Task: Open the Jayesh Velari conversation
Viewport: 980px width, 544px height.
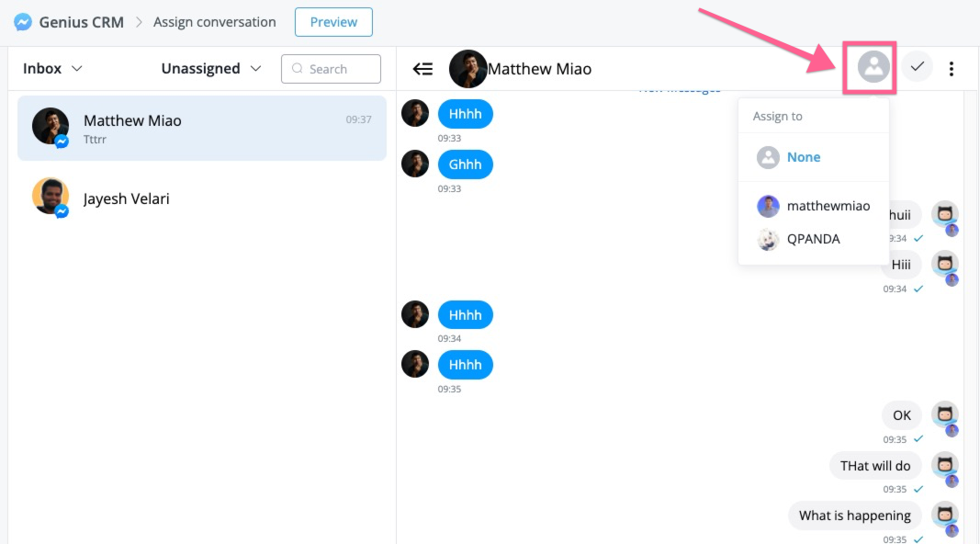Action: tap(202, 198)
